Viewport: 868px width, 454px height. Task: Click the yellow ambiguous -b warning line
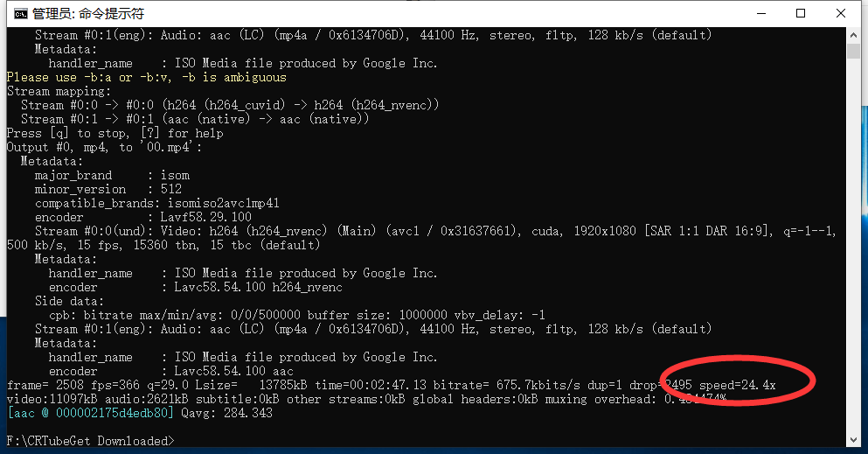click(146, 77)
